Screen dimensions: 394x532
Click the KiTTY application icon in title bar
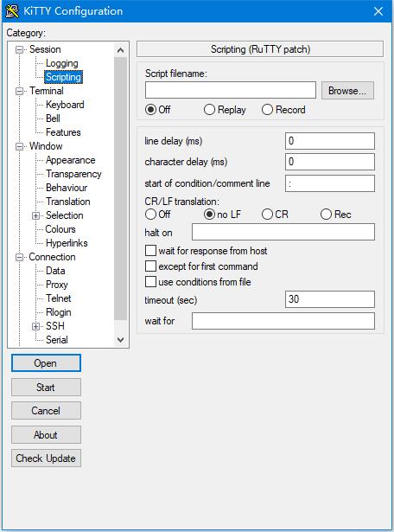tap(12, 11)
